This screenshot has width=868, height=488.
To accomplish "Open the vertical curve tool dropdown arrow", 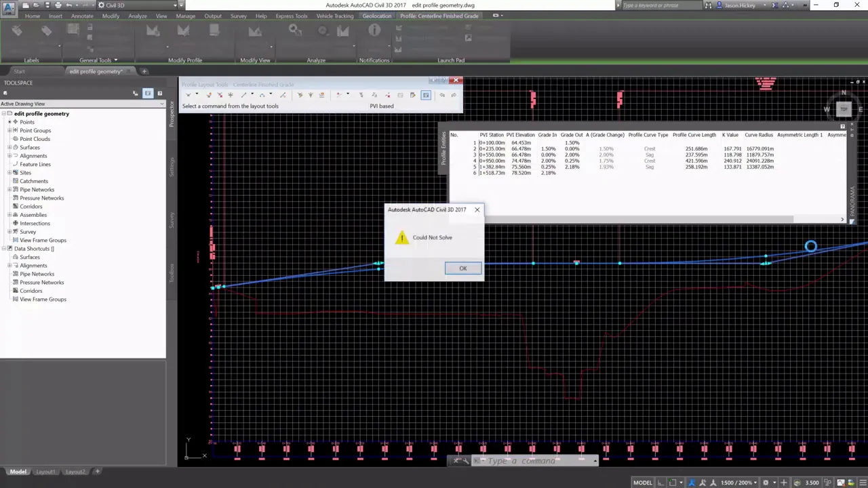I will tap(271, 94).
